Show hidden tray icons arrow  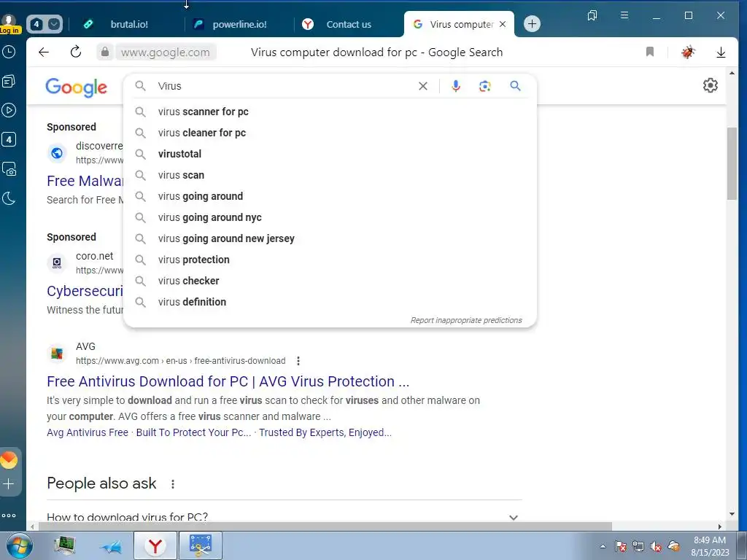pyautogui.click(x=603, y=546)
